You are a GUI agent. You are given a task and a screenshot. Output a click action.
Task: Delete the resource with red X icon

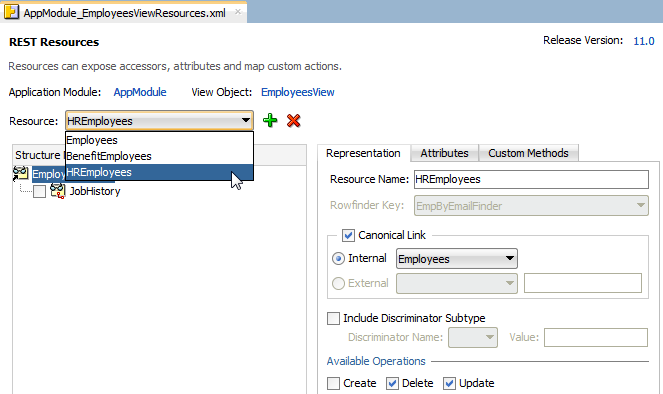point(293,120)
